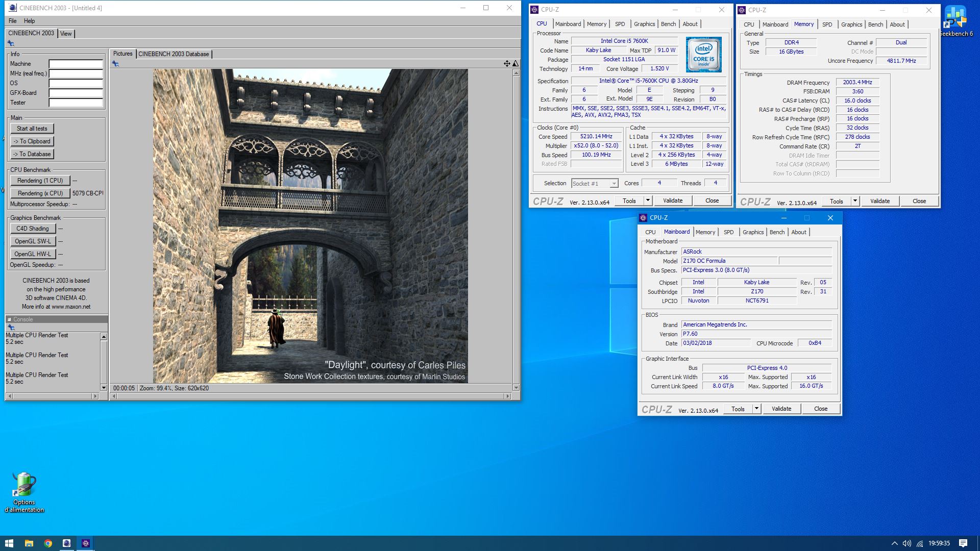
Task: Click the network icon in the system tray
Action: 920,543
